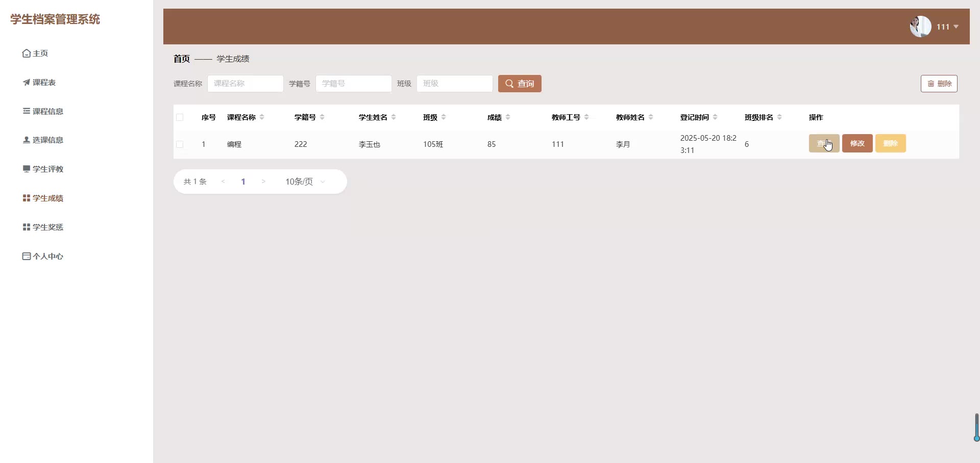Image resolution: width=980 pixels, height=463 pixels.
Task: Click the student name 李玉也
Action: 370,144
